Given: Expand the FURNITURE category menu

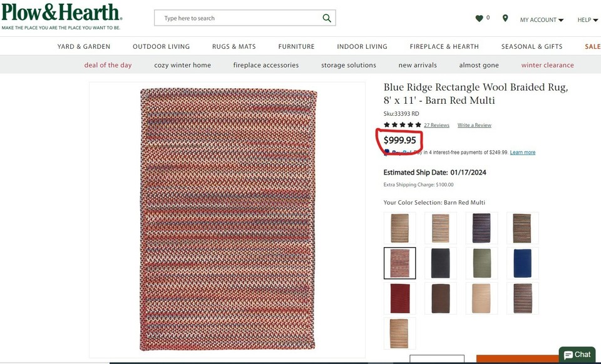Looking at the screenshot, I should click(x=296, y=46).
